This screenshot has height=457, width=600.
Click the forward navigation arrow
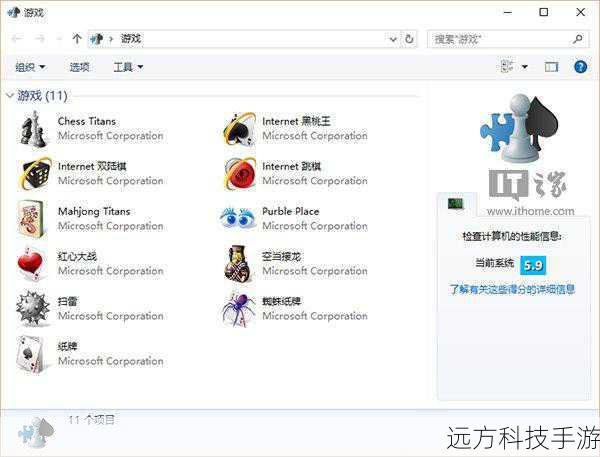click(40, 39)
